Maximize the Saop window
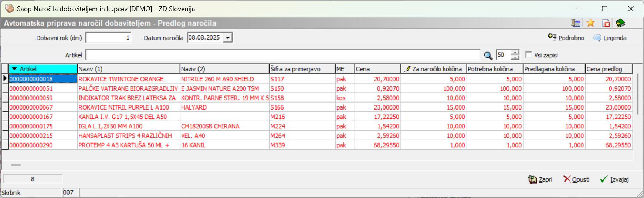Screen dimensions: 644x198 (604, 9)
